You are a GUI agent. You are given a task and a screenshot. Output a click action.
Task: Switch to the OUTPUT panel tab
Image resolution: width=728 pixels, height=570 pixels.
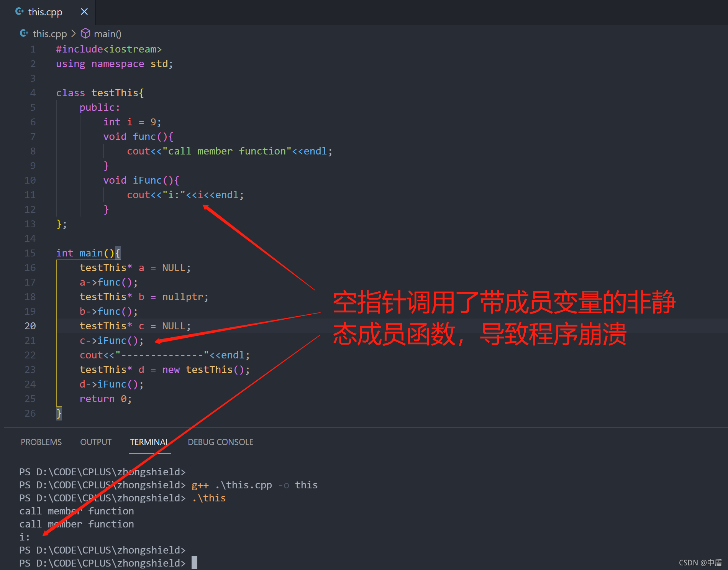95,442
